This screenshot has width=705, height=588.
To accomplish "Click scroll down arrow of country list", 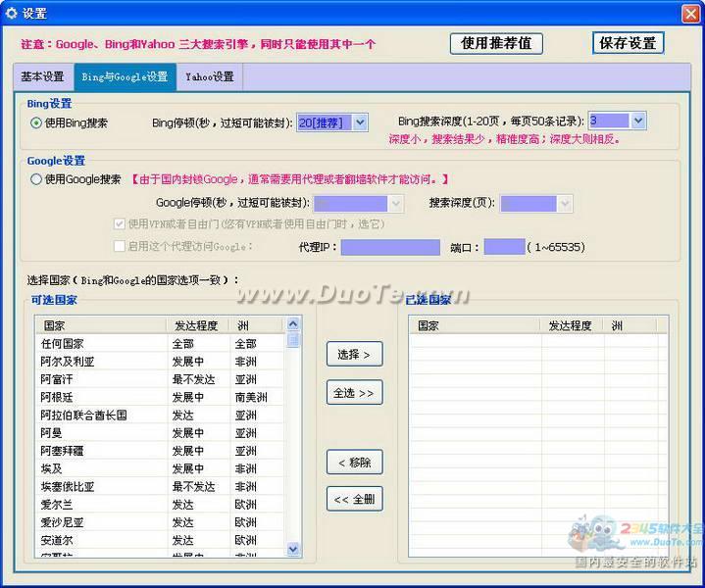I will point(293,549).
